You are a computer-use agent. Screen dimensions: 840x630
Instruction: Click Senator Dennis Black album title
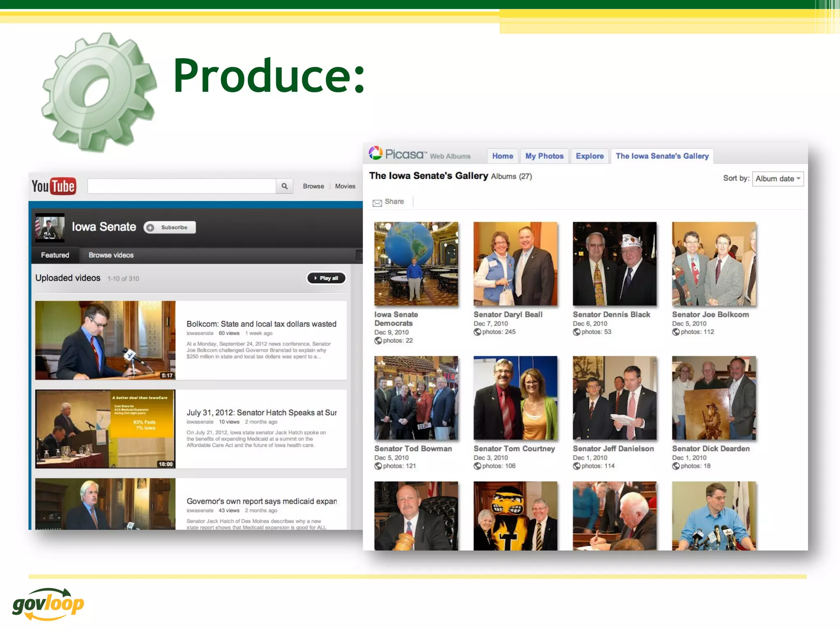pos(612,315)
